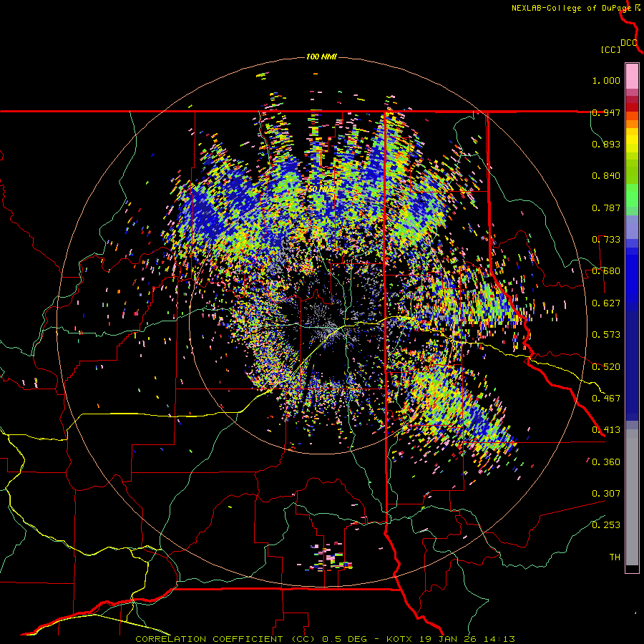Pick the pink swatch at the color bar top
Image resolution: width=644 pixels, height=644 pixels.
632,76
